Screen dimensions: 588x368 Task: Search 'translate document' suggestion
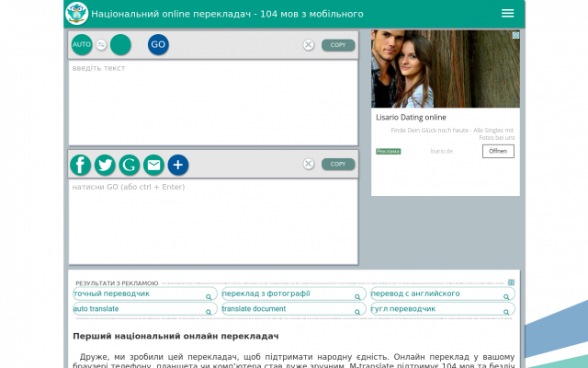pos(294,309)
